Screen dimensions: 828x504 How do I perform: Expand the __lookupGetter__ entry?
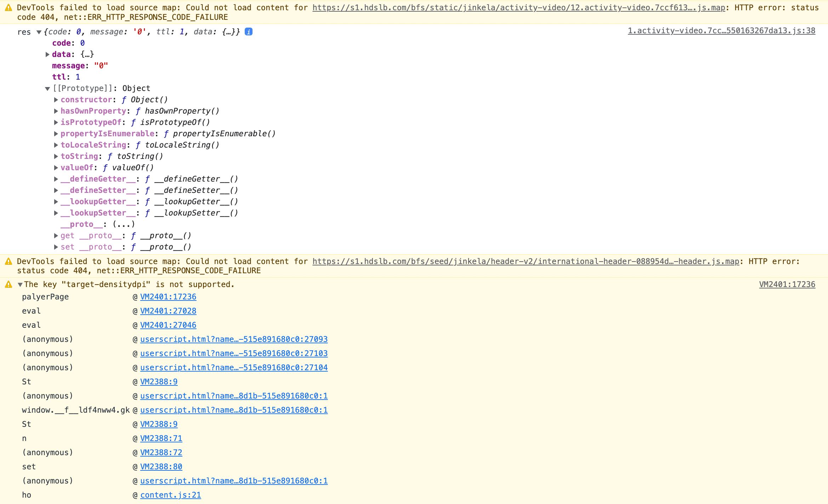(56, 202)
